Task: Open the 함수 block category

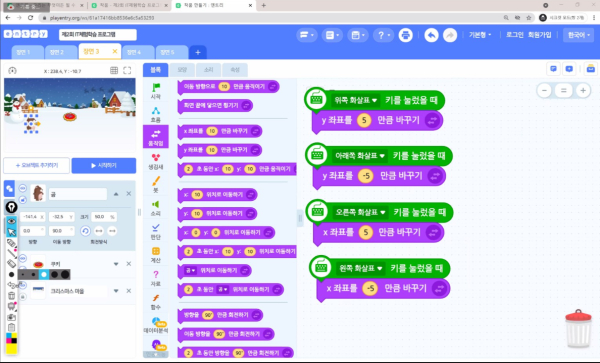Action: click(x=156, y=302)
